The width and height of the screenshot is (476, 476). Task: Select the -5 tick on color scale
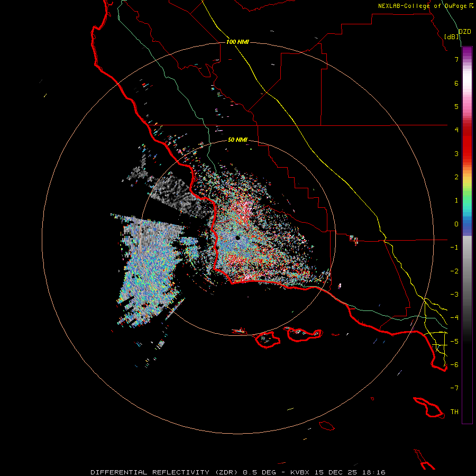[454, 342]
